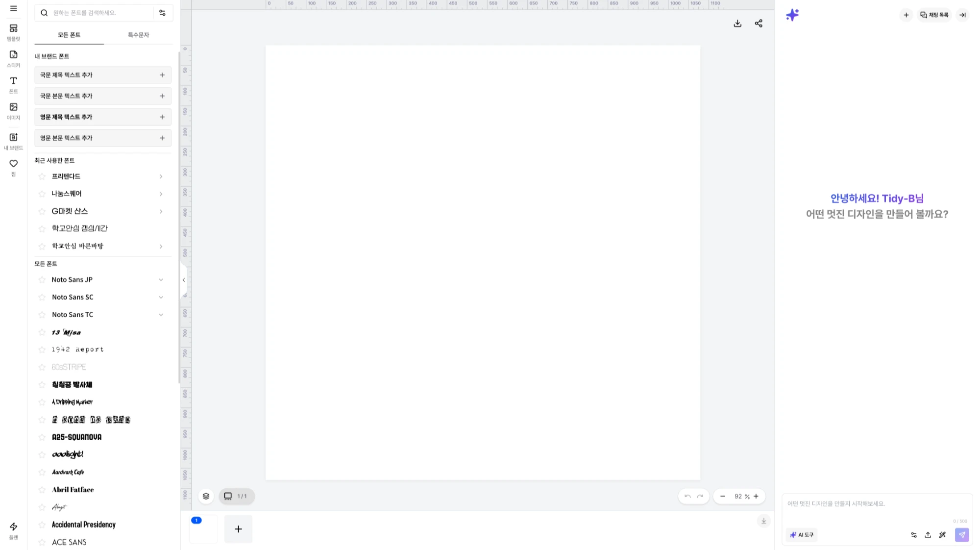The image size is (980, 550).
Task: Expand 학교안심 바른바탕 font chevron
Action: [x=161, y=247]
